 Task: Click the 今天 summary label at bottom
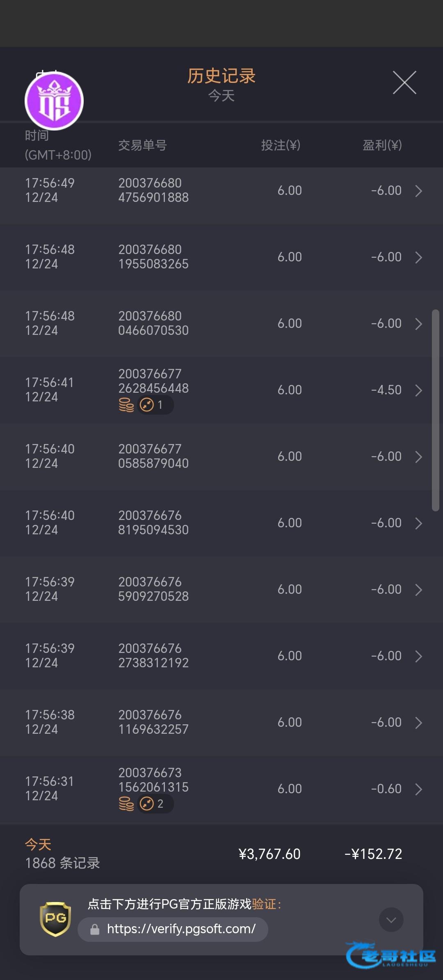coord(38,845)
